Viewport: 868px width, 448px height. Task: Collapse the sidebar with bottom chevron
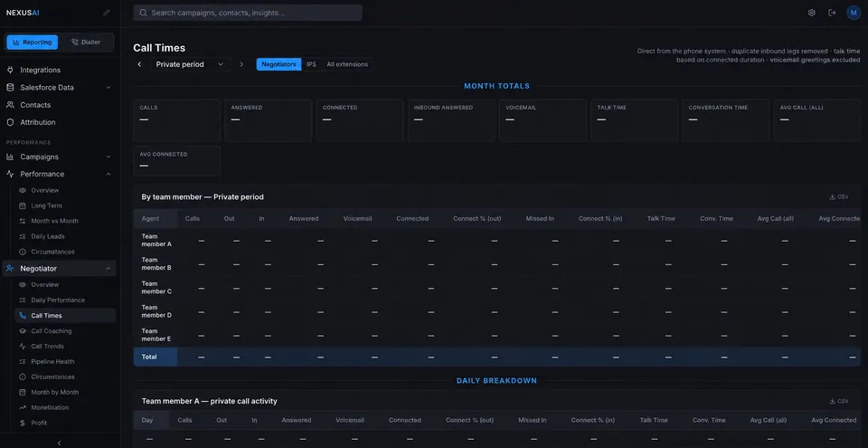pyautogui.click(x=60, y=443)
